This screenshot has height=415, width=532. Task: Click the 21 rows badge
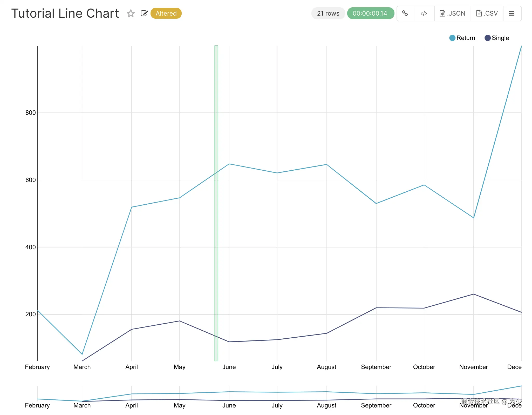[328, 14]
